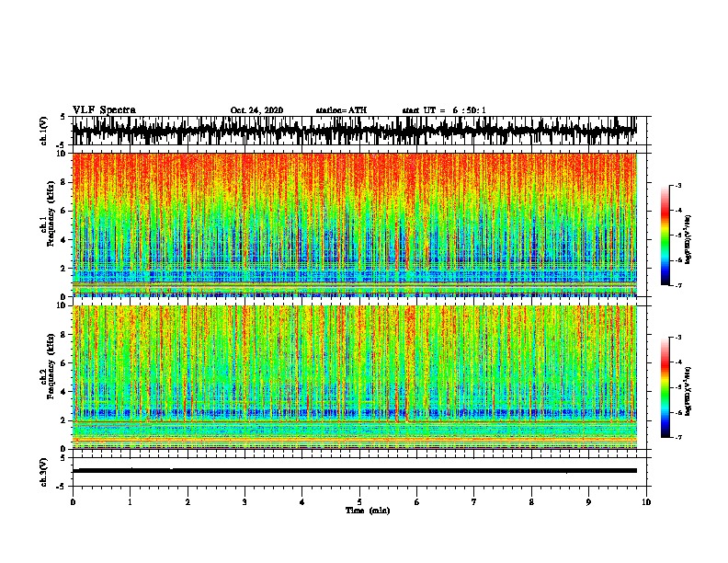Click time axis tick label "7"
728x563 pixels.
474,502
